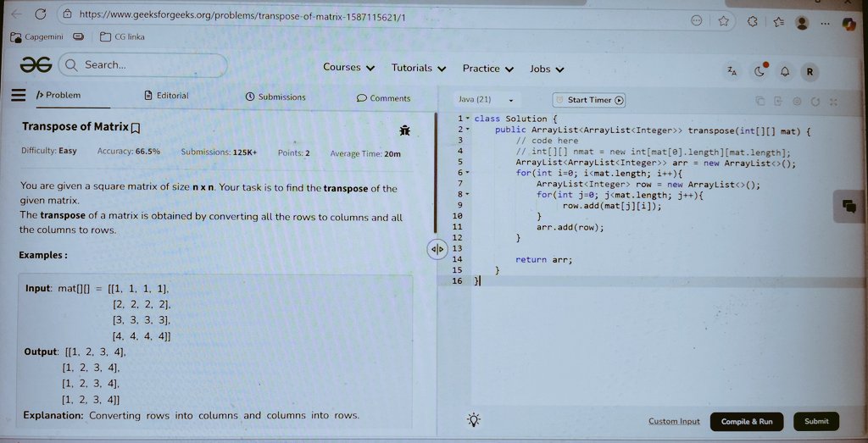Image resolution: width=868 pixels, height=443 pixels.
Task: Open the Edge settings and more menu
Action: coord(825,23)
